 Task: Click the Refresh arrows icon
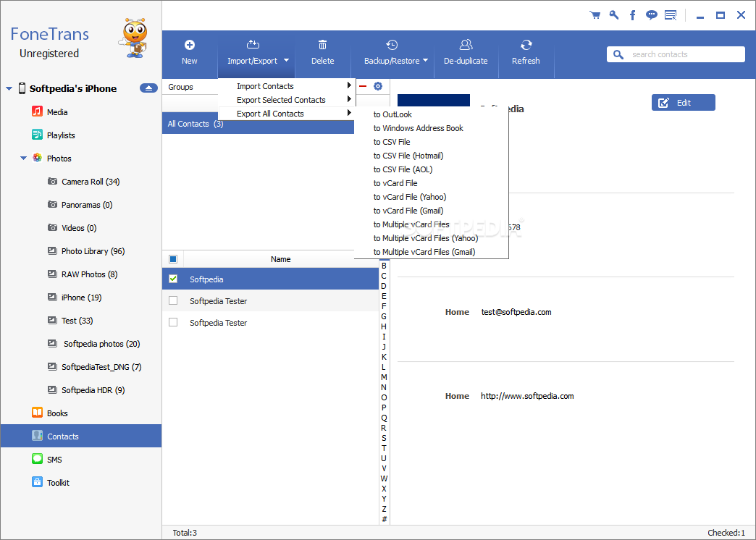[526, 45]
